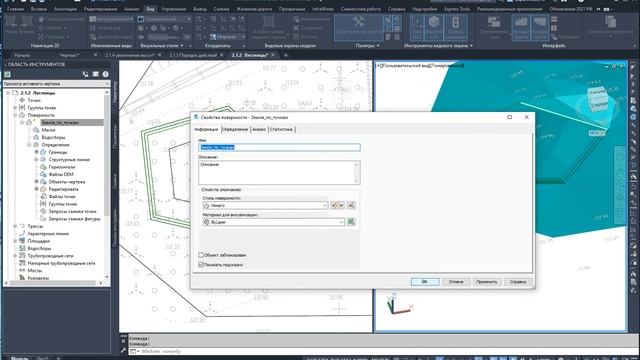Confirm the dialog with OK
Screen dimensions: 640x360
pos(425,282)
